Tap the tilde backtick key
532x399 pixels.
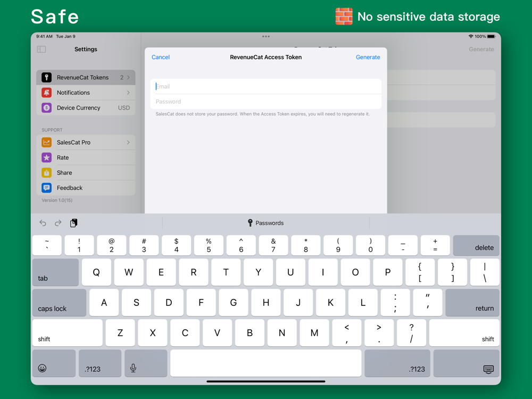coord(47,245)
